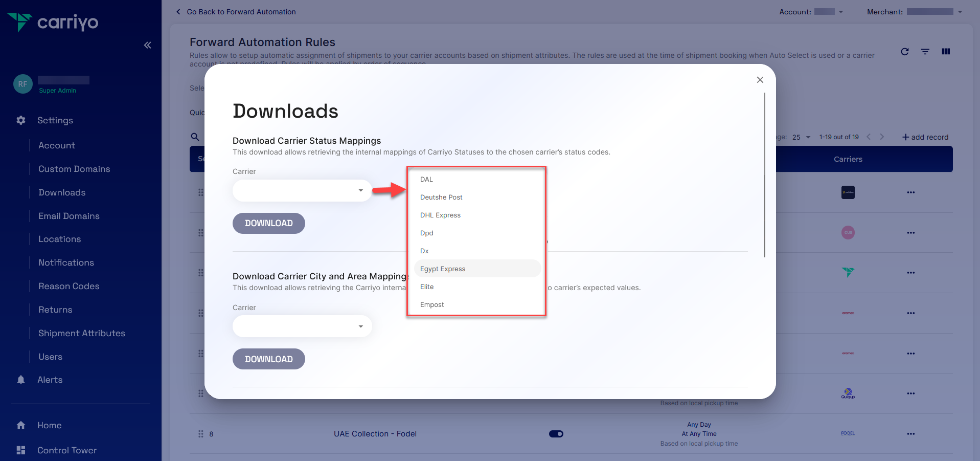The height and width of the screenshot is (461, 980).
Task: Open Notifications settings
Action: pyautogui.click(x=66, y=262)
